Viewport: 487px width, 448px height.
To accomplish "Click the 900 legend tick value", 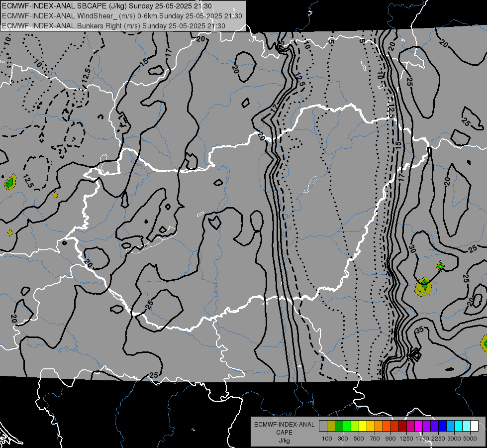I will coord(390,439).
